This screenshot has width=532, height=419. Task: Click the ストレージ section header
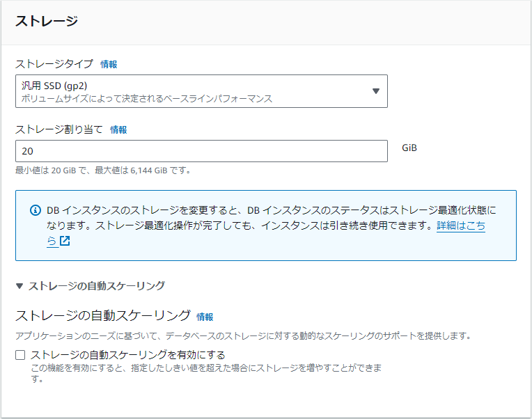[x=47, y=21]
